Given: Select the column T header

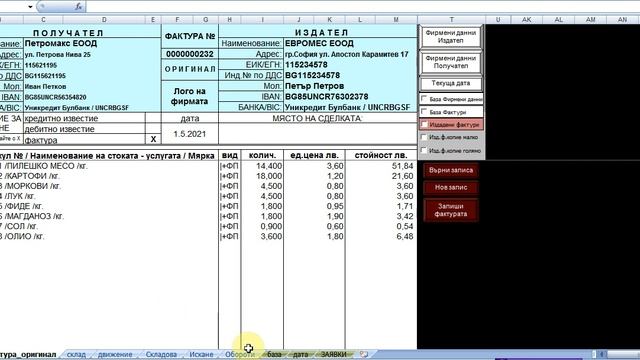Looking at the screenshot, I should (451, 19).
